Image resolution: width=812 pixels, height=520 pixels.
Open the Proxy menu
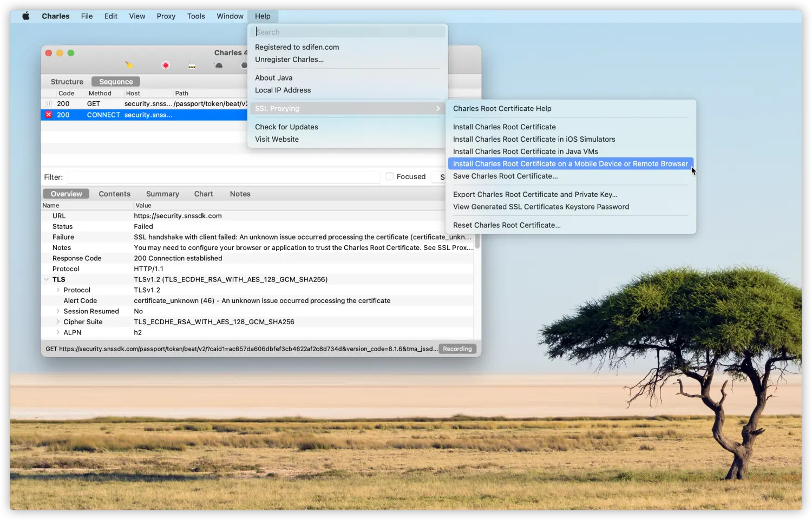click(x=166, y=16)
